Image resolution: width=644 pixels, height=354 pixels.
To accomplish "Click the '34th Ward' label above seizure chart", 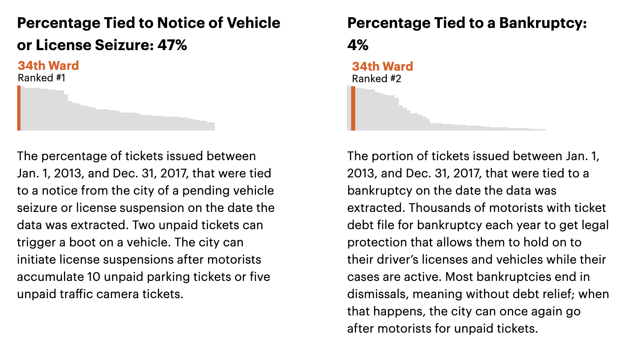I will (48, 66).
